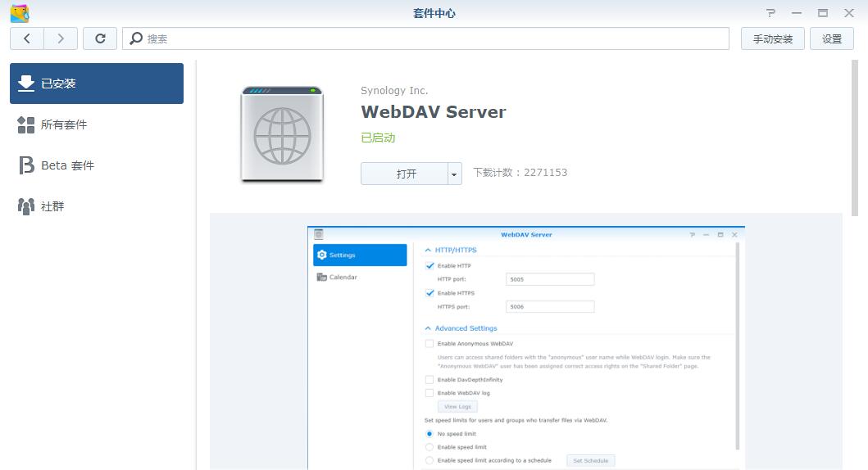Click the main vertical scrollbar
The image size is (868, 470).
click(x=855, y=138)
